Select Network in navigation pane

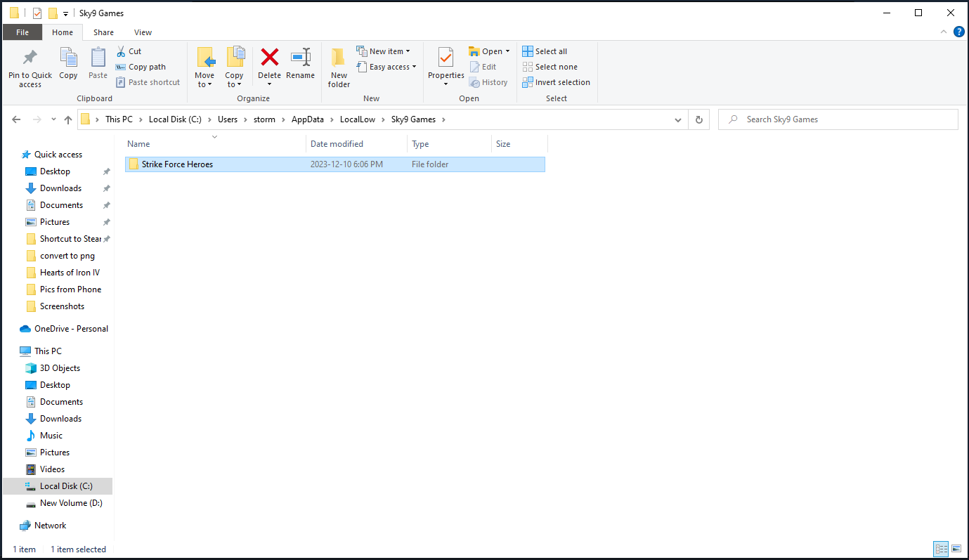point(50,526)
